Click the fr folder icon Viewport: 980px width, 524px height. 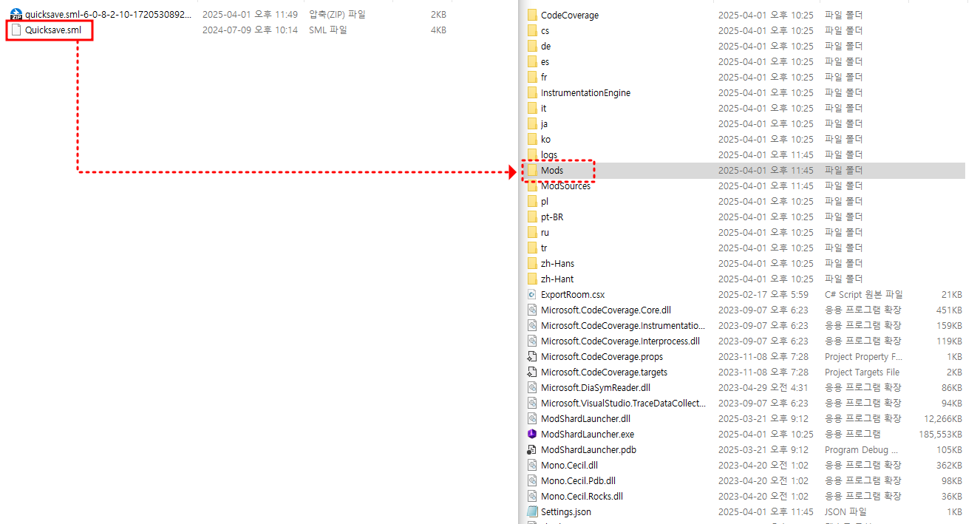click(532, 77)
